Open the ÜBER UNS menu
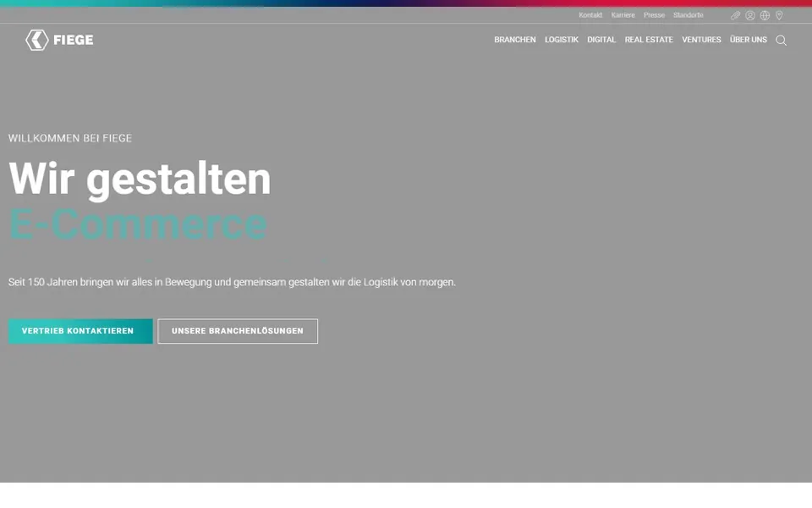 749,40
